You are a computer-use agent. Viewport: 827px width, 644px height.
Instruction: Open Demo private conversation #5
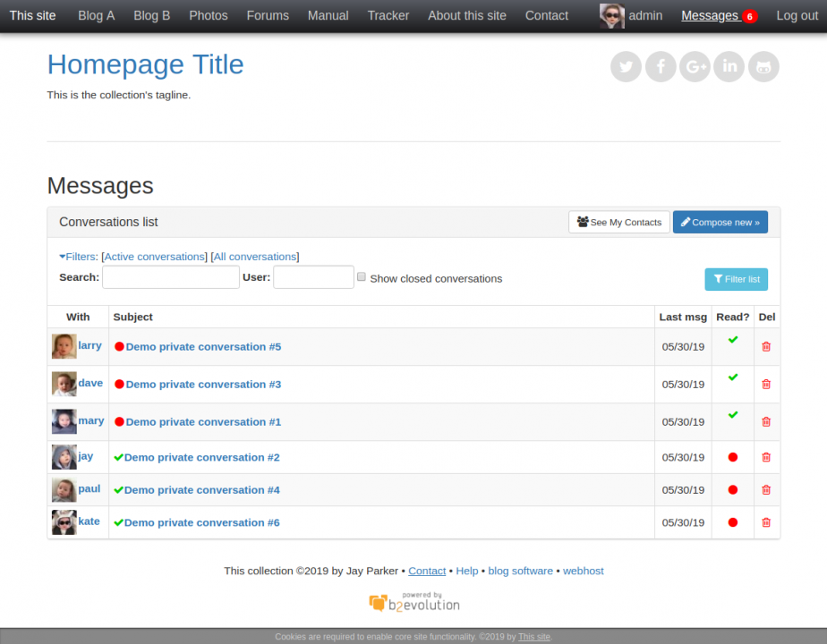pyautogui.click(x=203, y=347)
